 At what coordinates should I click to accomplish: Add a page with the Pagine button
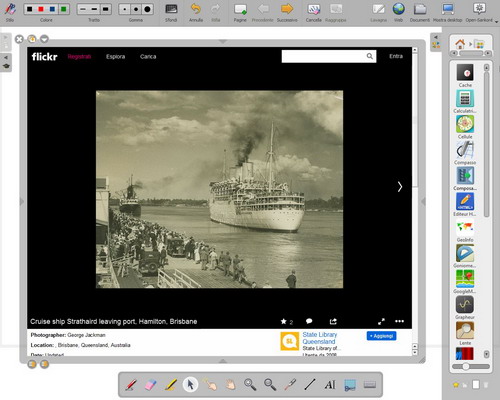point(240,9)
